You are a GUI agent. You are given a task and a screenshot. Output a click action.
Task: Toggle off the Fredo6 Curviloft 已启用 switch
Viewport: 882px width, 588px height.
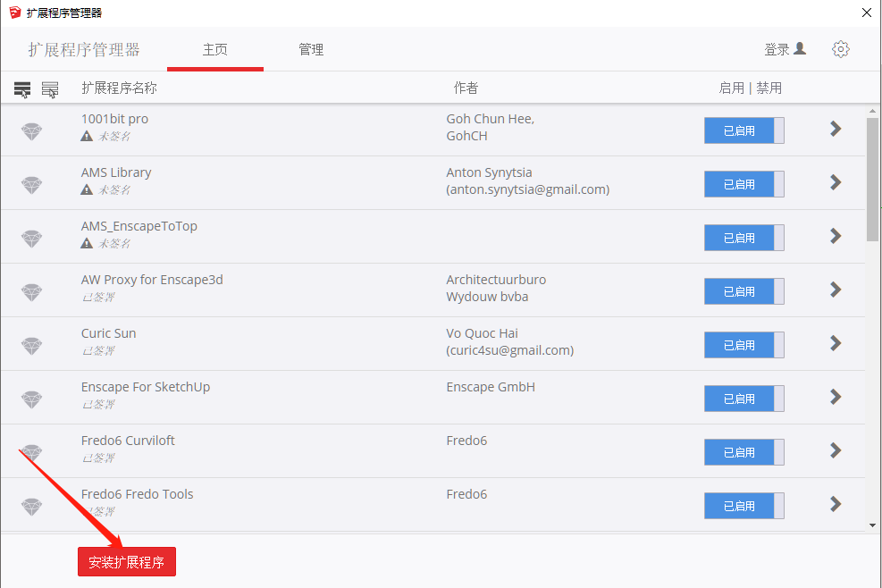click(743, 452)
